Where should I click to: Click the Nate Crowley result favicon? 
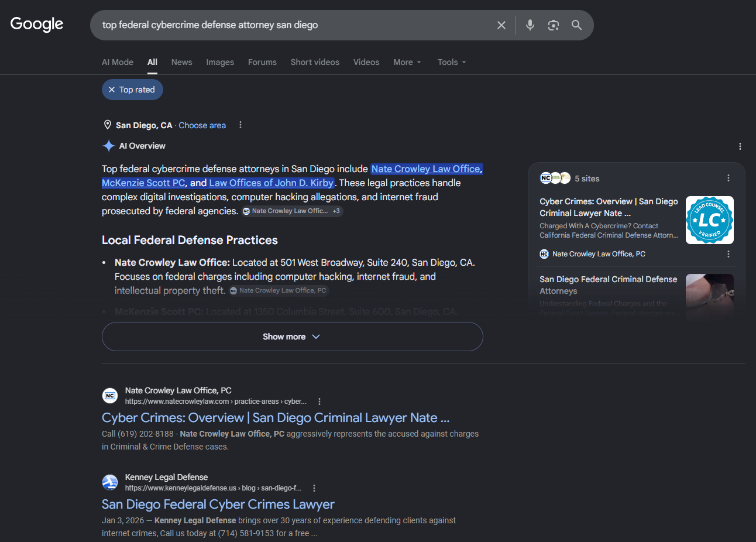110,396
